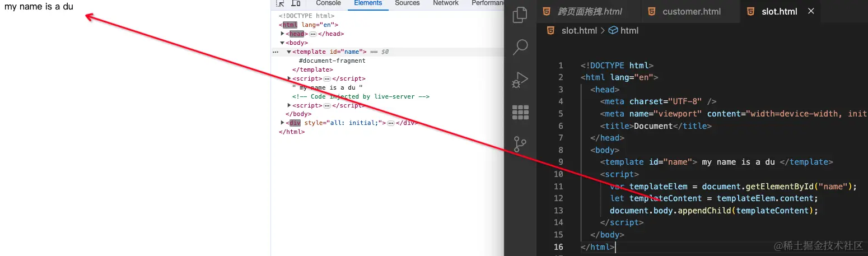Select the #document-fragment row in Elements
868x256 pixels.
pyautogui.click(x=332, y=60)
